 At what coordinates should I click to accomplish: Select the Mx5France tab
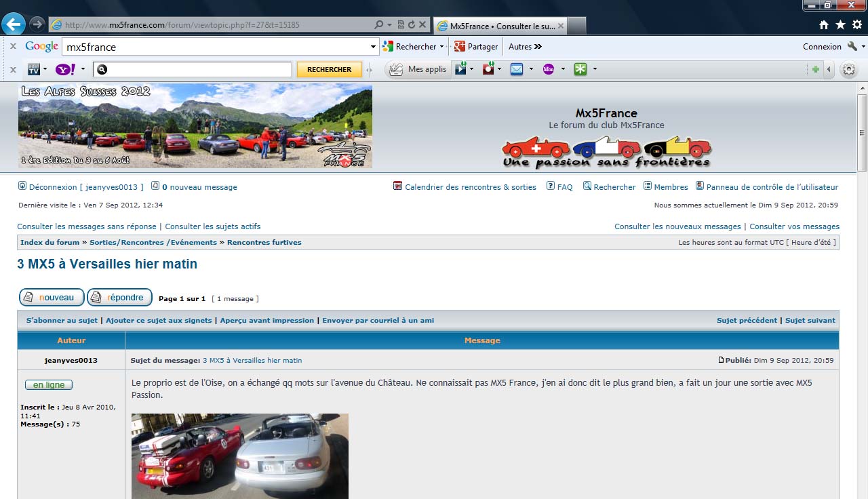499,26
